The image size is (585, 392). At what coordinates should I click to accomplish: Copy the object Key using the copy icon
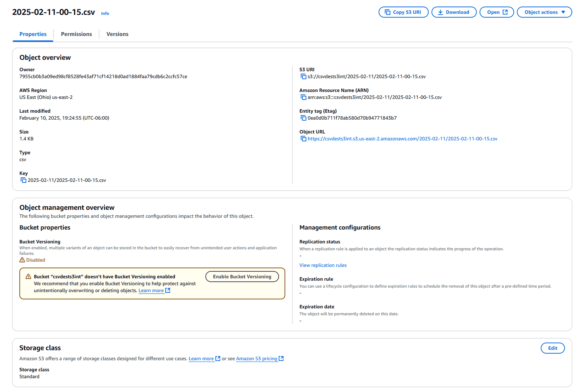23,180
